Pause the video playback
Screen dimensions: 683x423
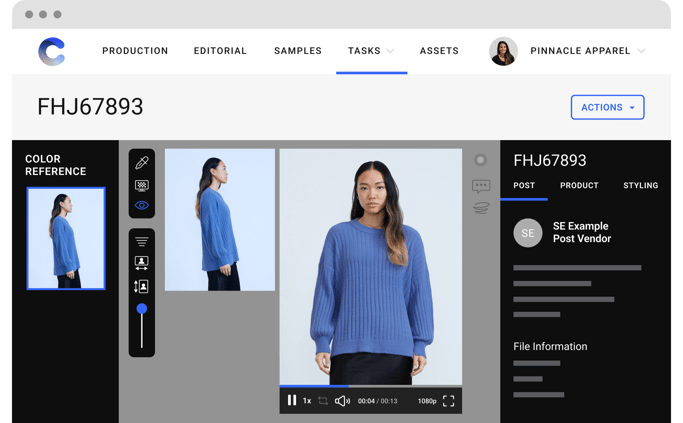[x=292, y=400]
